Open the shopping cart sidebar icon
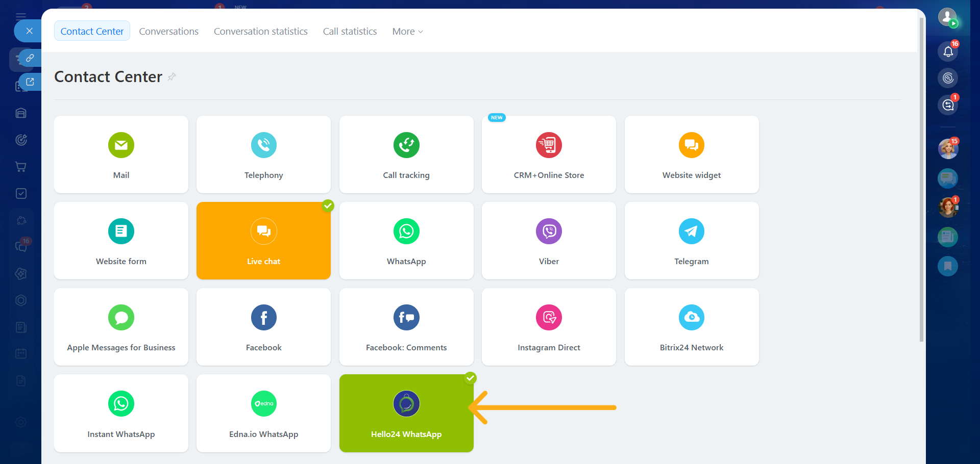 coord(21,167)
